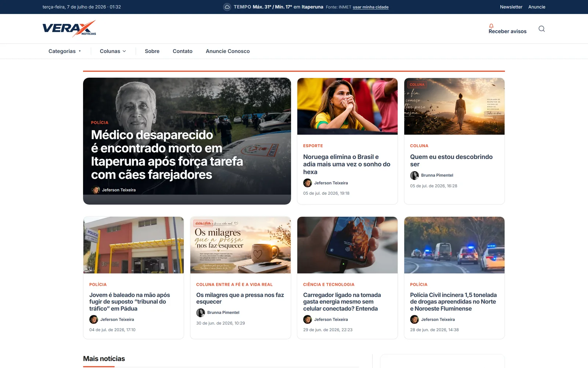
Task: Open Anuncie Conosco in navigation
Action: point(228,51)
